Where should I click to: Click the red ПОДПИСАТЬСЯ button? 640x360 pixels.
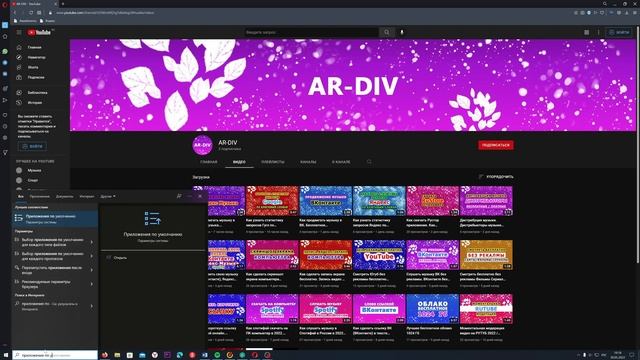[496, 145]
